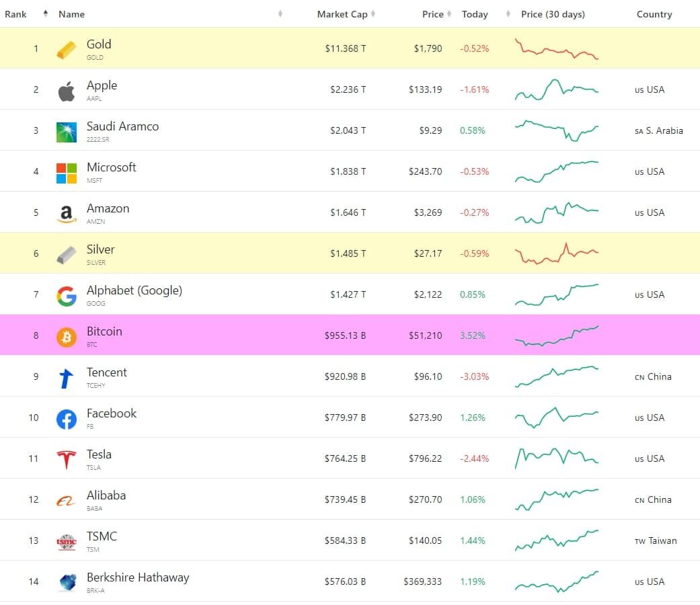Click Berkshire Hathaway price $369,333
This screenshot has height=605, width=700.
pos(423,581)
